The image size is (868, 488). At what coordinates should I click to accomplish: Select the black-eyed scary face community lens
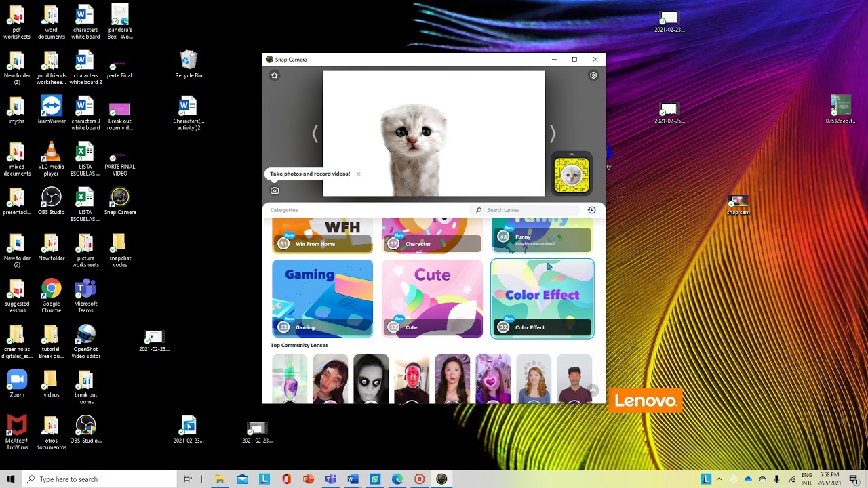coord(371,379)
